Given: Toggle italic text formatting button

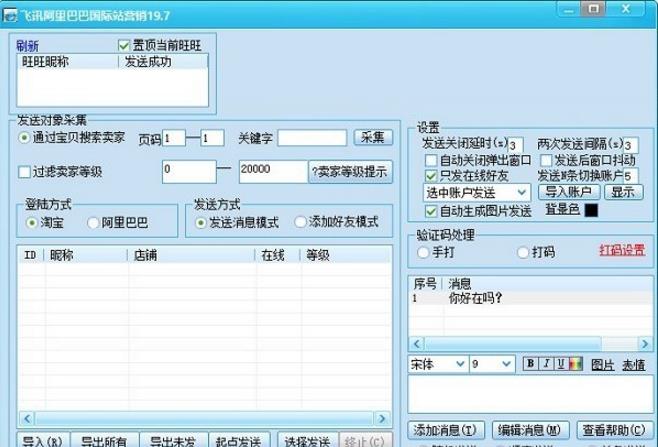Looking at the screenshot, I should tap(547, 364).
